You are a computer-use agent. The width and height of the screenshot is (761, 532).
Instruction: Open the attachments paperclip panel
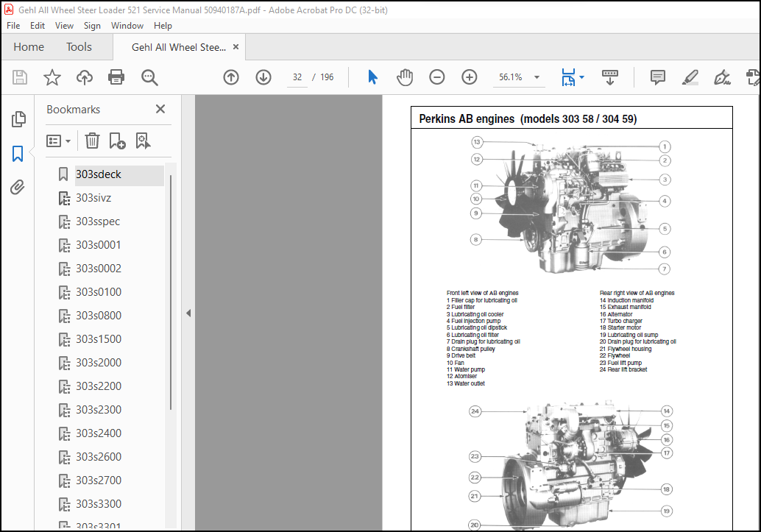pos(18,187)
